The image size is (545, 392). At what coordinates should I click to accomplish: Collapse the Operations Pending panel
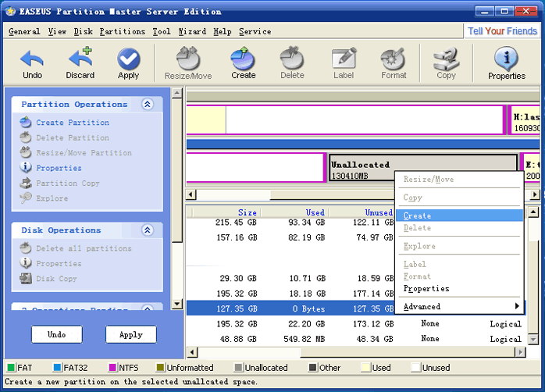tap(148, 308)
